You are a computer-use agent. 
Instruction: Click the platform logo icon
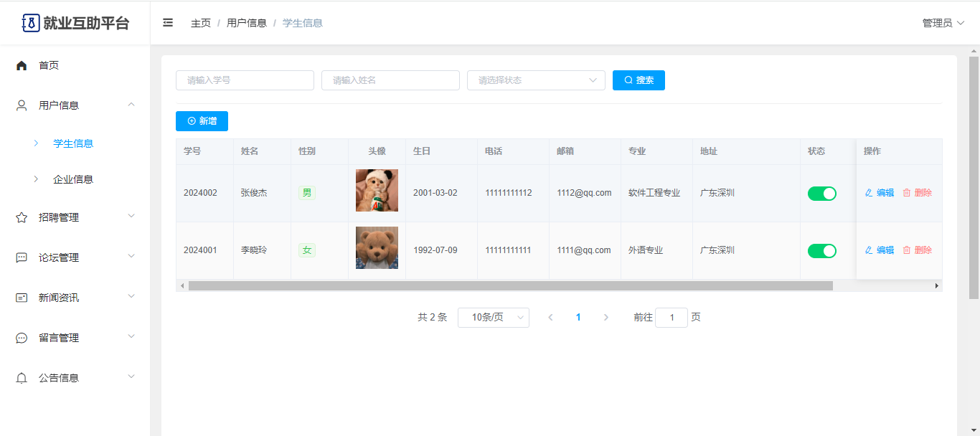click(31, 23)
